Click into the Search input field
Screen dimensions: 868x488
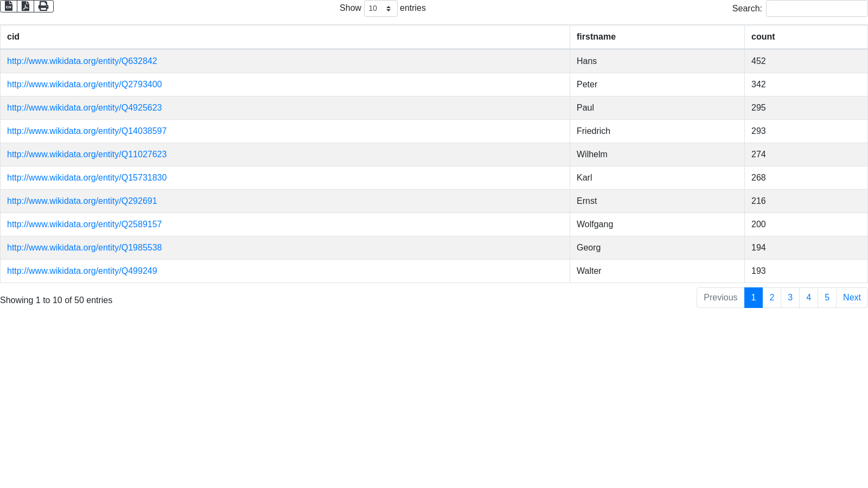pyautogui.click(x=816, y=9)
